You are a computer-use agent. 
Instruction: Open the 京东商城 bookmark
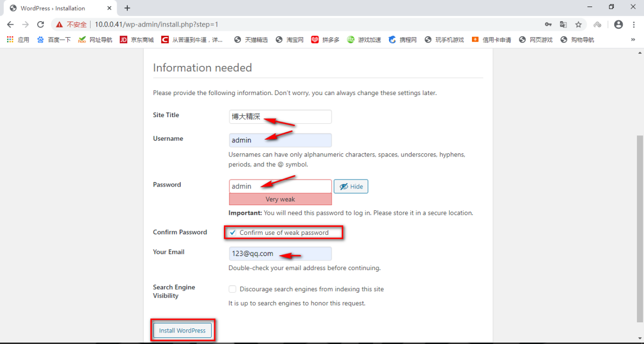click(x=137, y=40)
